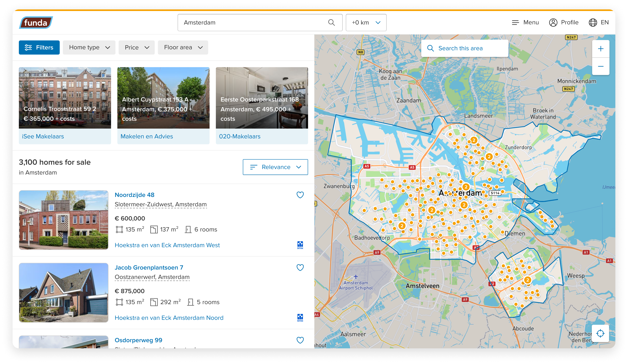This screenshot has height=364, width=628.
Task: Favorite the Jacob Groenplantsoen 7 listing
Action: [300, 268]
